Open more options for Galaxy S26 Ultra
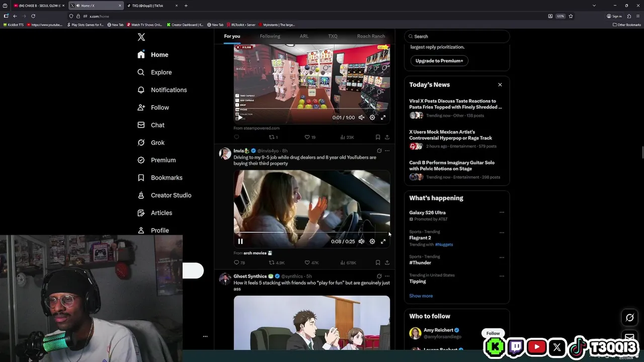This screenshot has width=644, height=362. click(x=502, y=212)
